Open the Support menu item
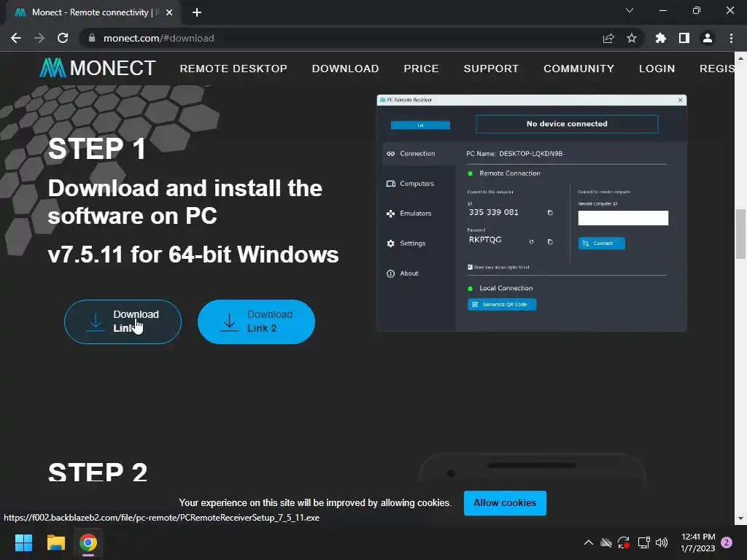 tap(491, 69)
